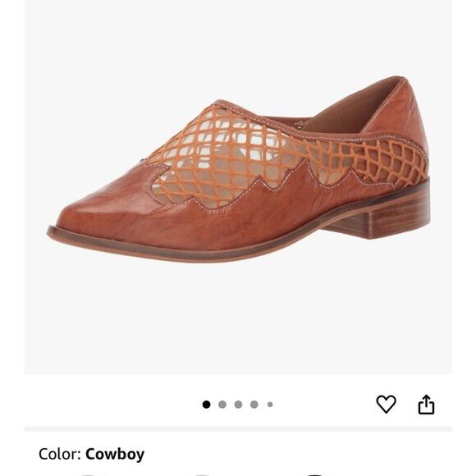Jump to the second image dot
This screenshot has height=476, width=476.
(222, 405)
